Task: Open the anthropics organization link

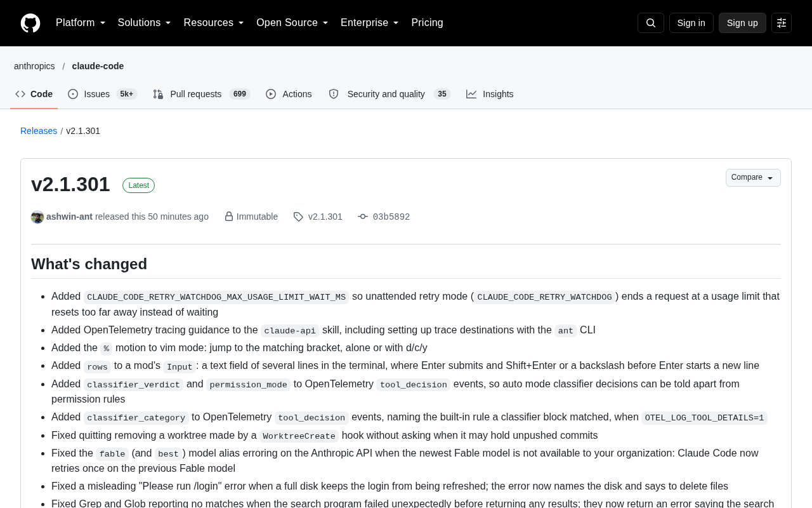Action: (x=34, y=66)
